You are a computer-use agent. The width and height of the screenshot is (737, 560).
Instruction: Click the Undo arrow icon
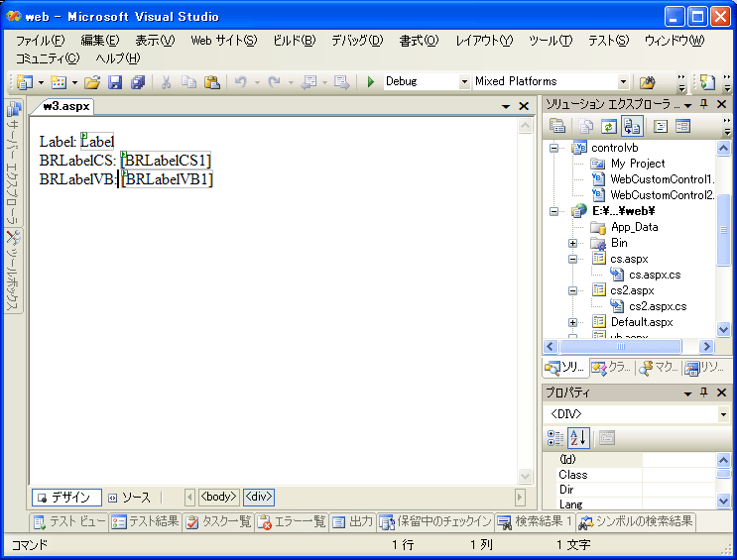[241, 82]
